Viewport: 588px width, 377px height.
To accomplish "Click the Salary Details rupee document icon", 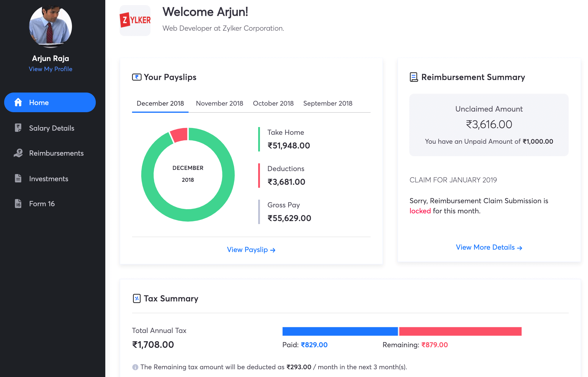I will [18, 128].
